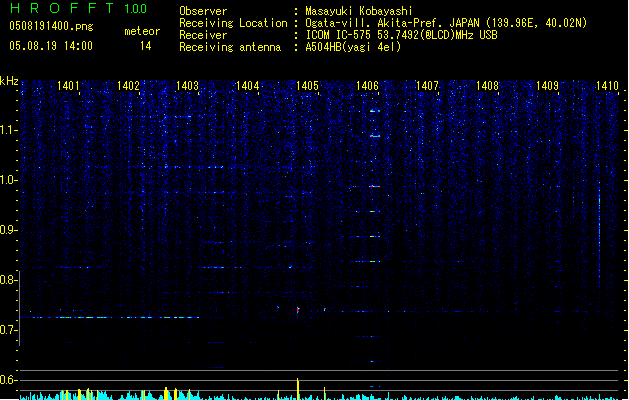The image size is (629, 400).
Task: Click the HROFFT 1.00 title text
Action: tap(79, 8)
